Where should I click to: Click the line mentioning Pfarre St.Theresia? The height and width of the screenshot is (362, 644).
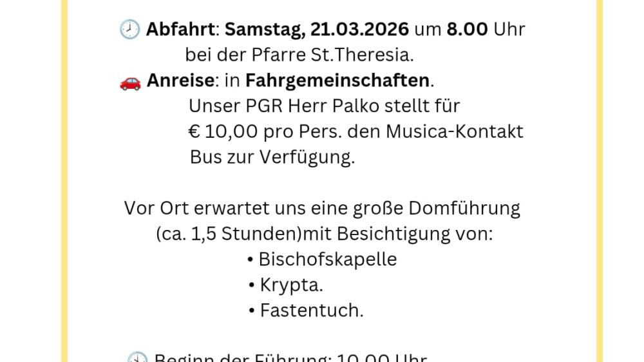[x=299, y=55]
